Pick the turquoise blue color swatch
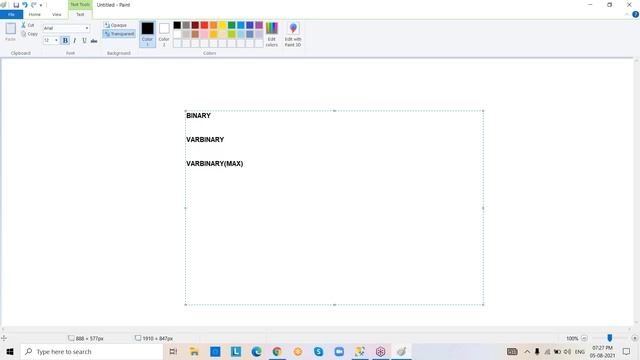 click(x=241, y=25)
